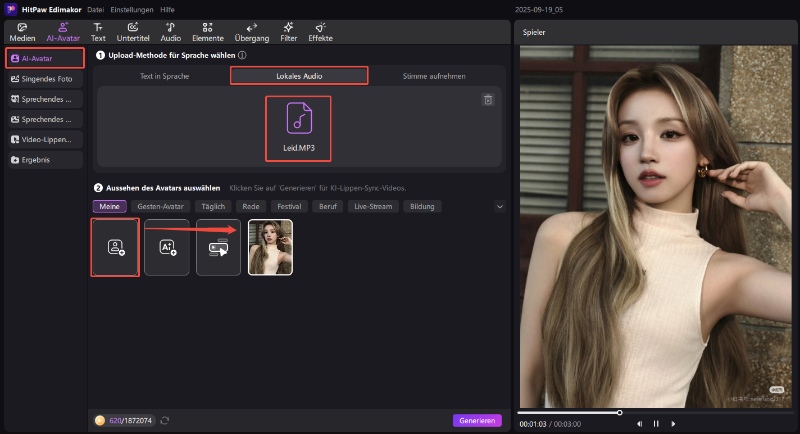Select Video-Lippen... in the sidebar
Screen dimensions: 800x434
coord(45,139)
